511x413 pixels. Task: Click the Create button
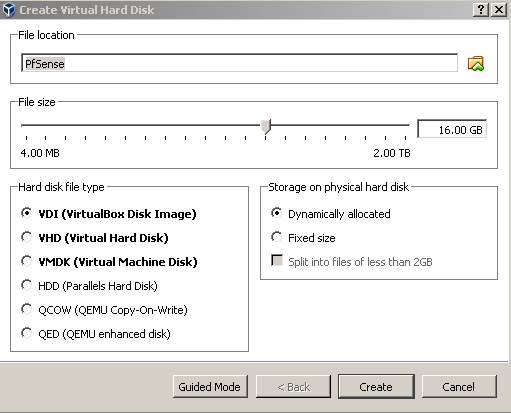click(x=376, y=387)
